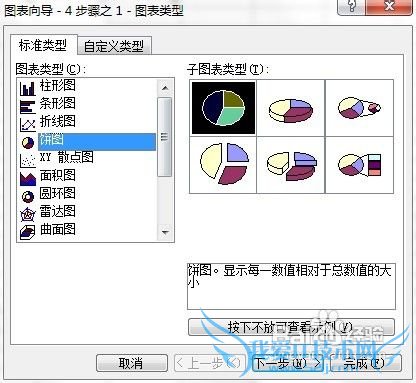The height and width of the screenshot is (383, 416).
Task: Click the title bar help question-mark button
Action: (351, 7)
